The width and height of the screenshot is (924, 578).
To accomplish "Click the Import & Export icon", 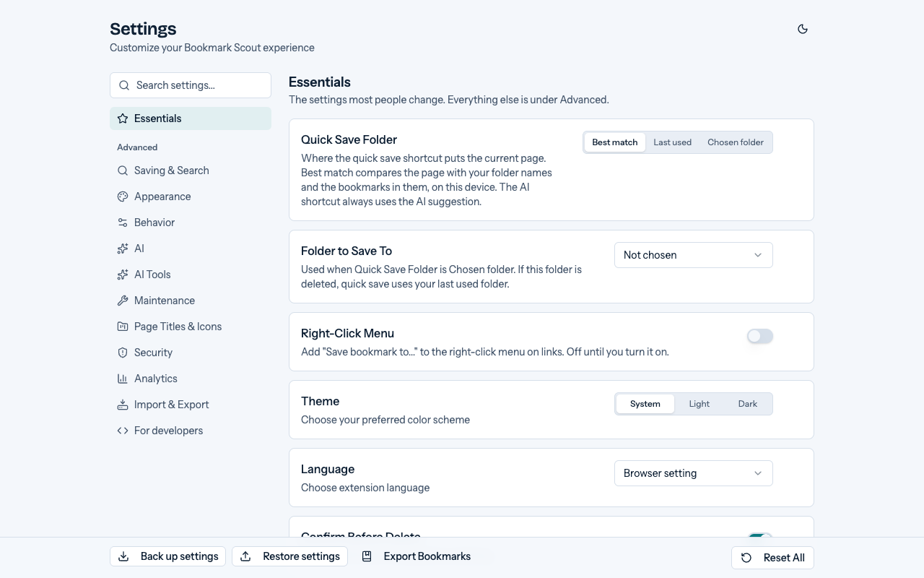I will [x=123, y=405].
